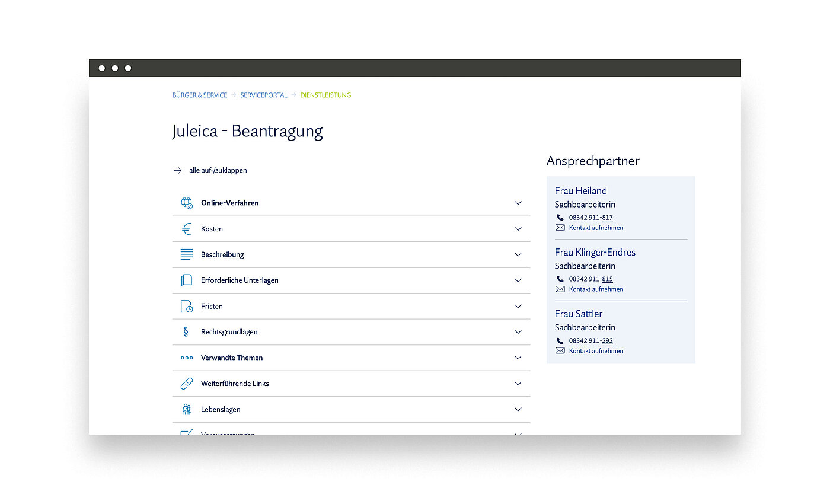Click the envelope icon under Frau Sattler

(x=560, y=351)
